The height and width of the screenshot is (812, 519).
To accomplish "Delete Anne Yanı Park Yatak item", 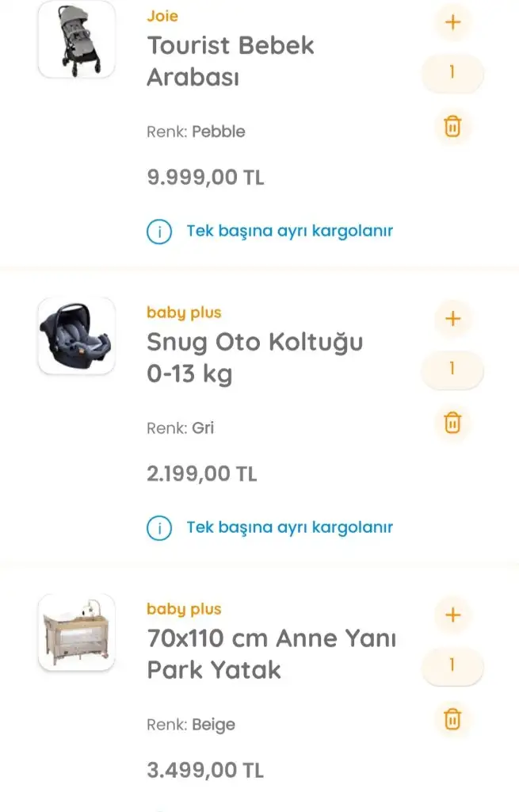I will 452,719.
